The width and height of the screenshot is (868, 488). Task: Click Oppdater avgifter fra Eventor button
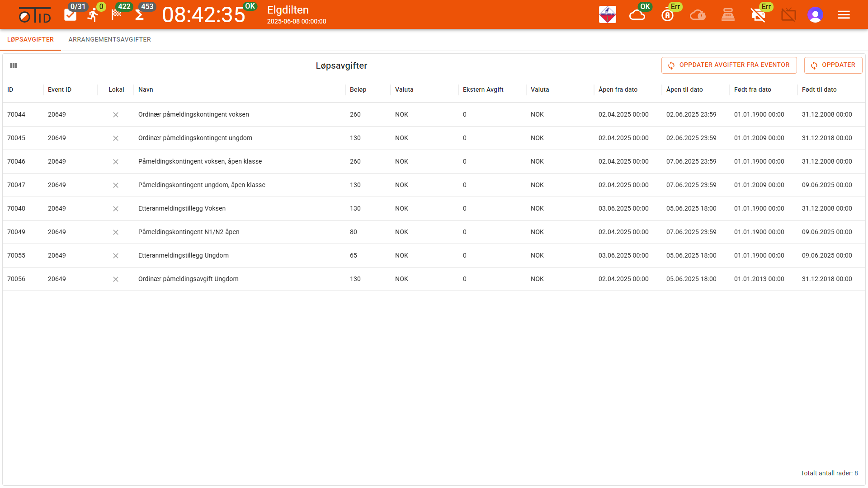pyautogui.click(x=729, y=65)
